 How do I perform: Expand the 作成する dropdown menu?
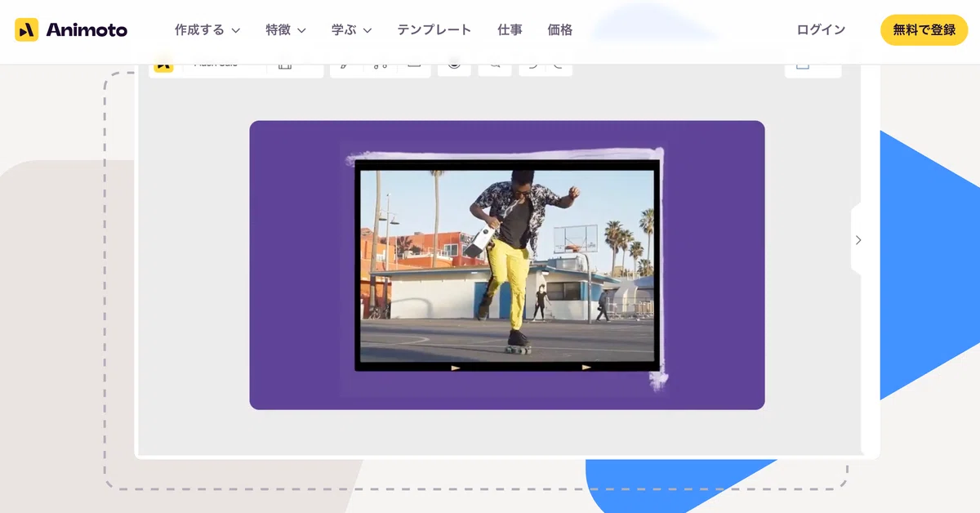[207, 30]
